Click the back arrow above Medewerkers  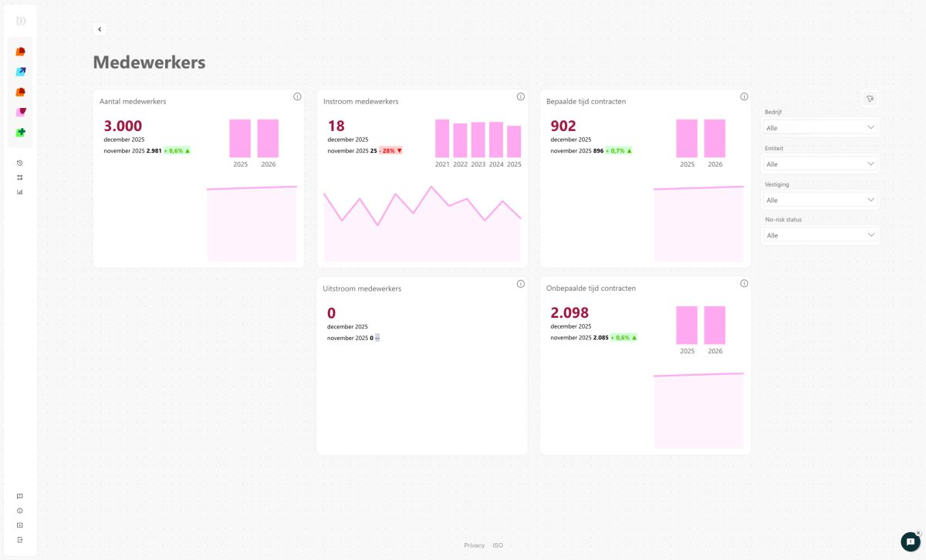[x=100, y=29]
